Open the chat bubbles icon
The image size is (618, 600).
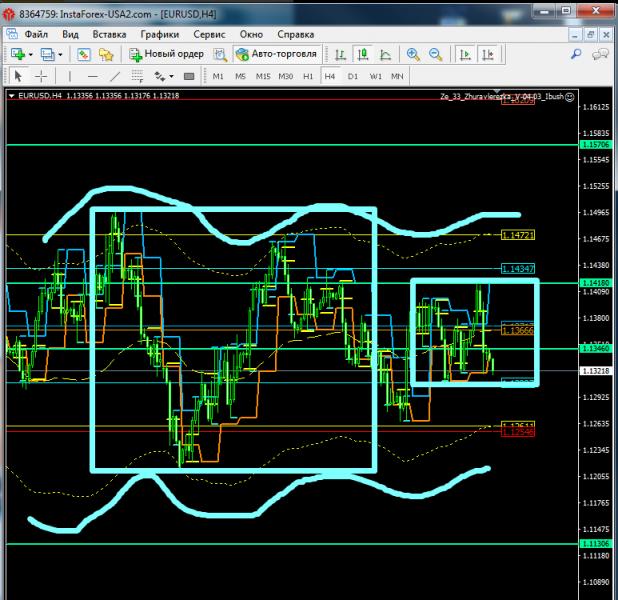[x=600, y=54]
